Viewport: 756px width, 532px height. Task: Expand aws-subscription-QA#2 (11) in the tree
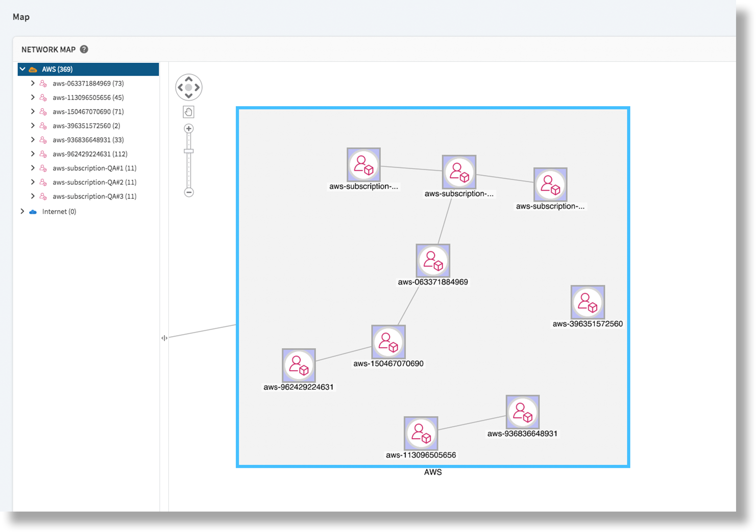pyautogui.click(x=33, y=182)
